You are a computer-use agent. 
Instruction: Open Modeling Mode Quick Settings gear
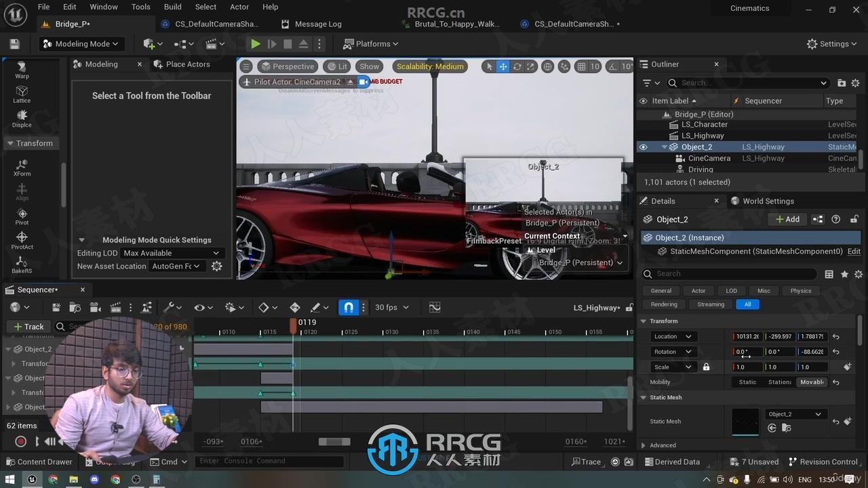click(217, 266)
